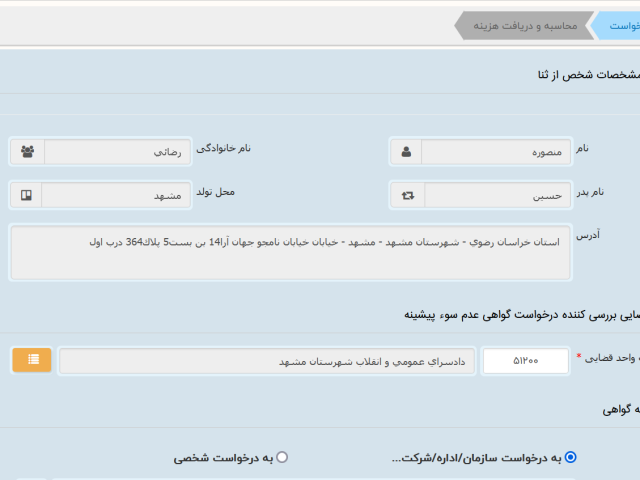The width and height of the screenshot is (640, 480).
Task: Click the نام field containing منصوره
Action: [496, 152]
